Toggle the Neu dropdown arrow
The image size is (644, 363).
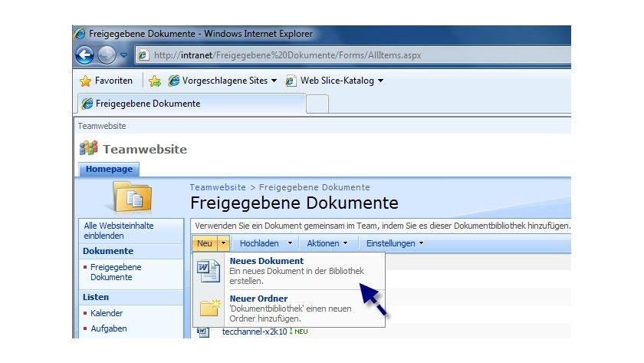pos(223,243)
